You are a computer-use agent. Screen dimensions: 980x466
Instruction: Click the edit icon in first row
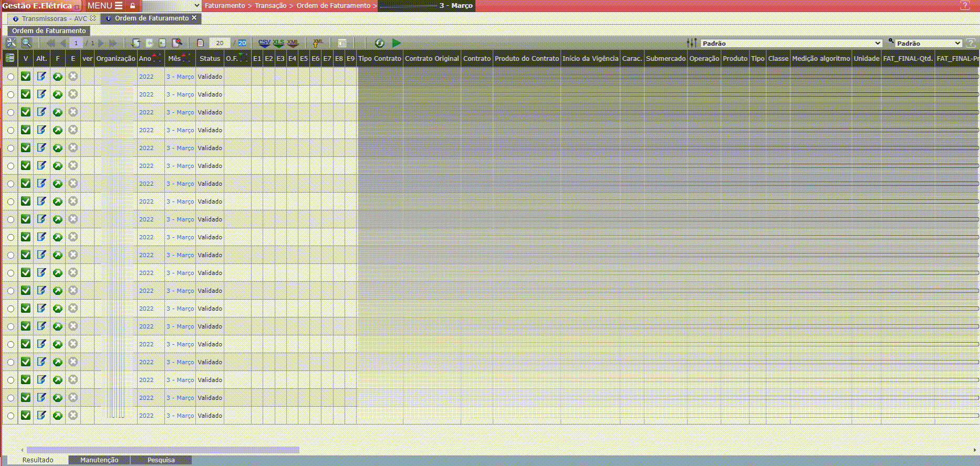[x=41, y=77]
